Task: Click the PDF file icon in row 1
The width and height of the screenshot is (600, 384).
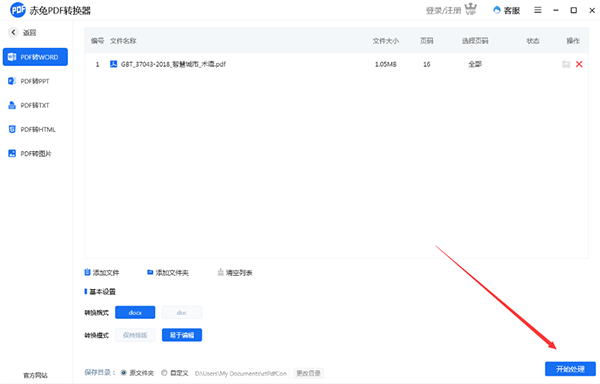Action: [113, 64]
